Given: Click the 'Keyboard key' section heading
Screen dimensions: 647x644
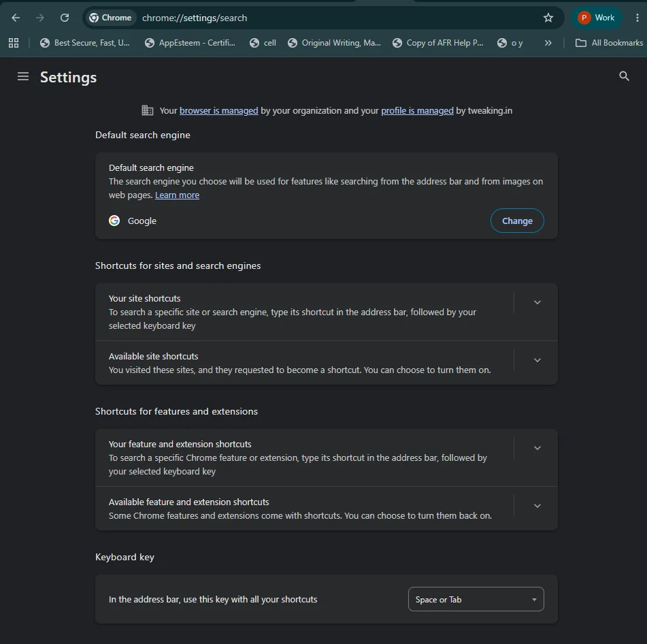Looking at the screenshot, I should tap(125, 558).
